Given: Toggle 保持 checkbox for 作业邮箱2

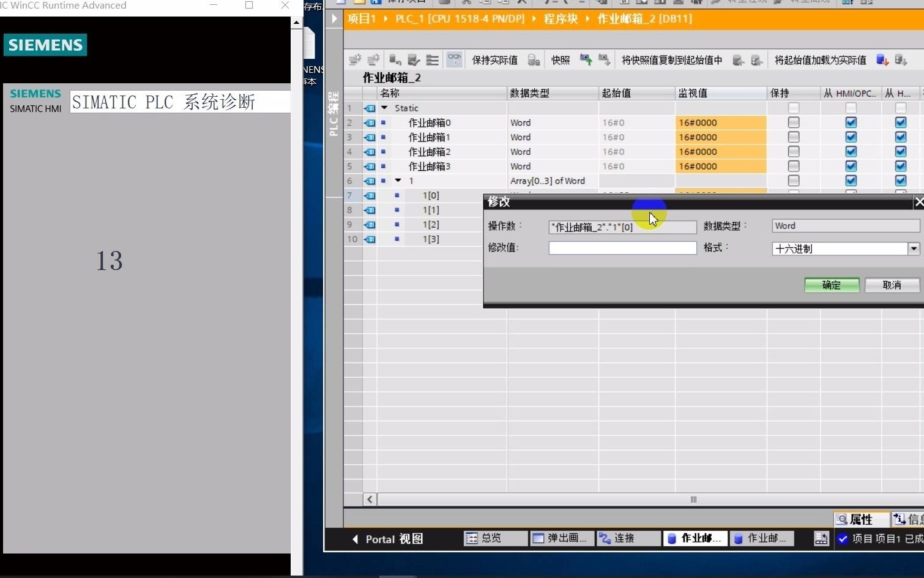Looking at the screenshot, I should click(x=794, y=152).
